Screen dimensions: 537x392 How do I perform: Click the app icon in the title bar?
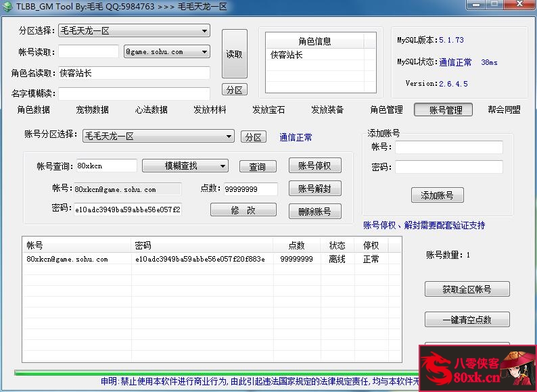[x=7, y=7]
